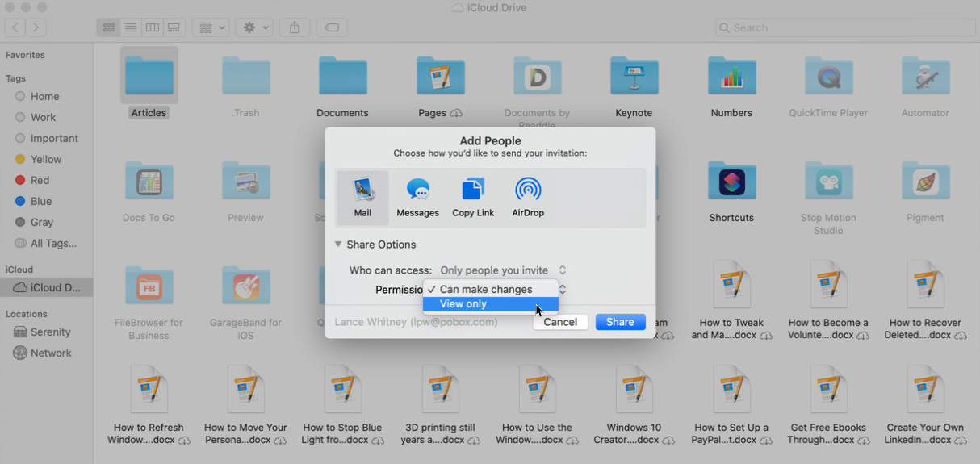980x464 pixels.
Task: Switch to list view
Action: pos(130,27)
